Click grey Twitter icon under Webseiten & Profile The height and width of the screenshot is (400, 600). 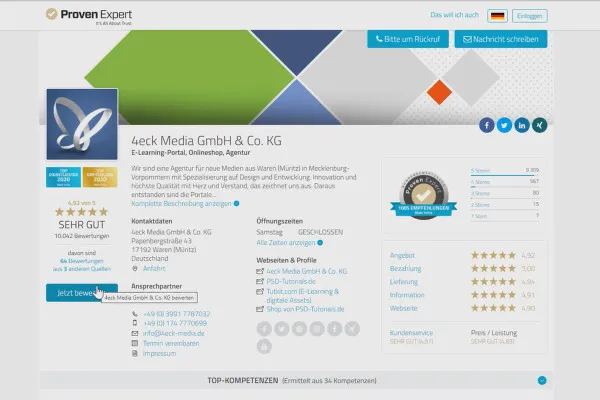pyautogui.click(x=282, y=329)
